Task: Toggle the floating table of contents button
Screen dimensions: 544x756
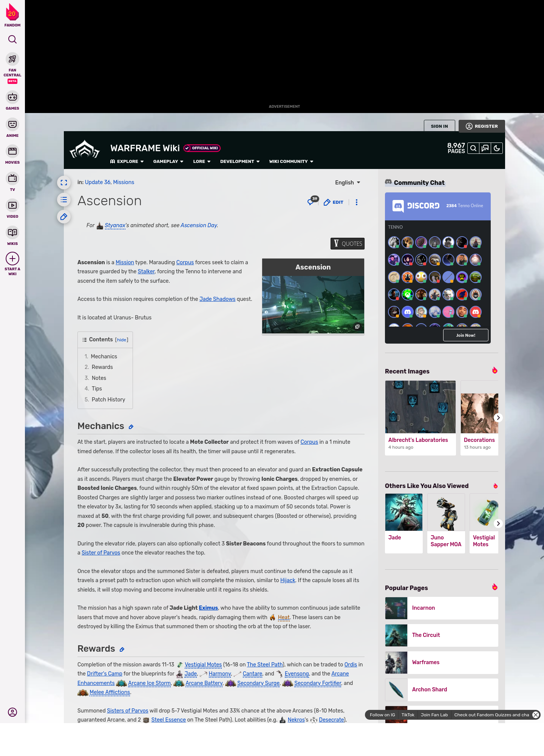Action: [x=64, y=200]
